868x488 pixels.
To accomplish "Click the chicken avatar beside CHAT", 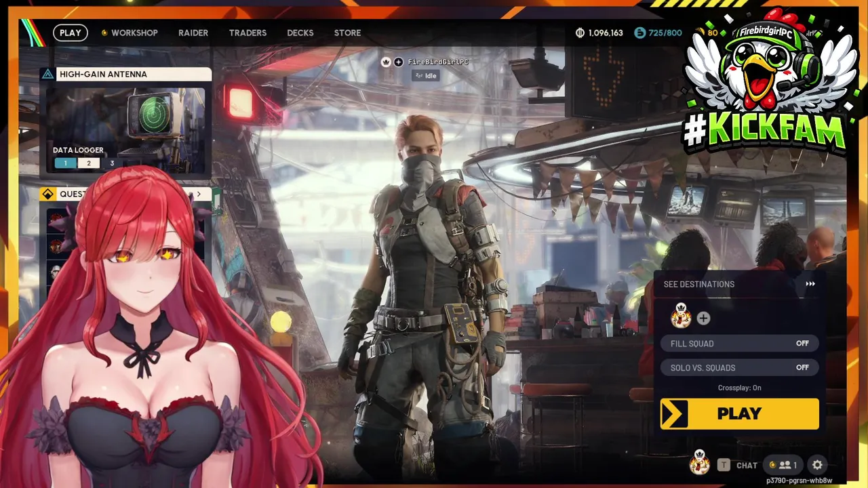I will point(699,463).
